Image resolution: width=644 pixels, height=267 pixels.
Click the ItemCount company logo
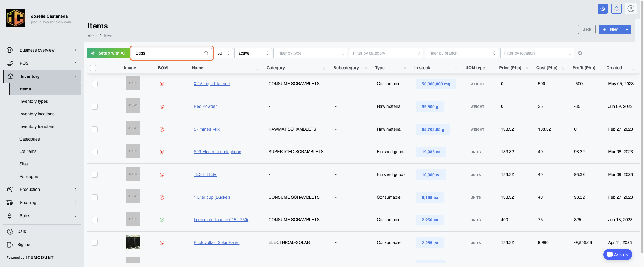pyautogui.click(x=16, y=18)
